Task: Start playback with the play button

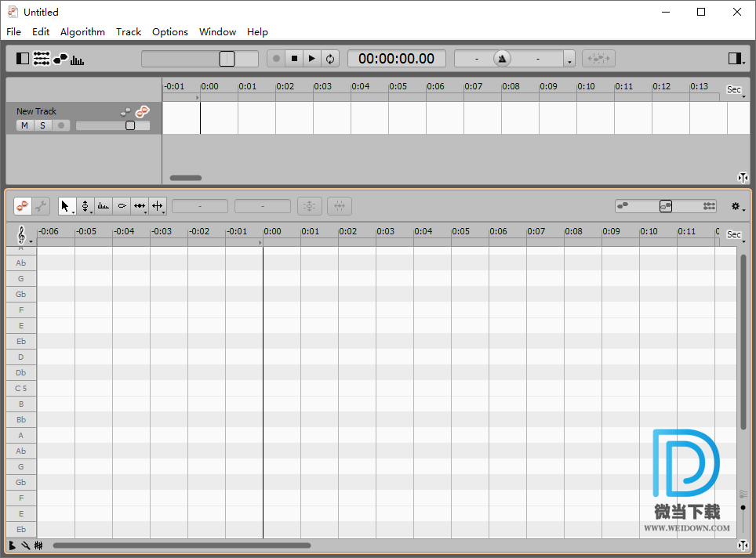Action: click(312, 58)
